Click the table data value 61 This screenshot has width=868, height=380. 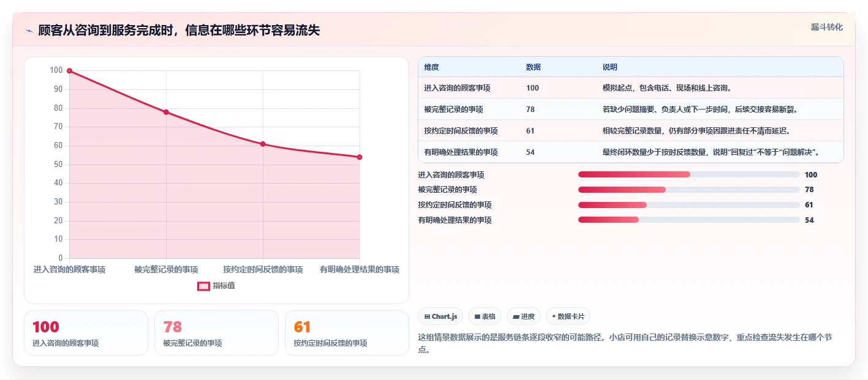530,131
